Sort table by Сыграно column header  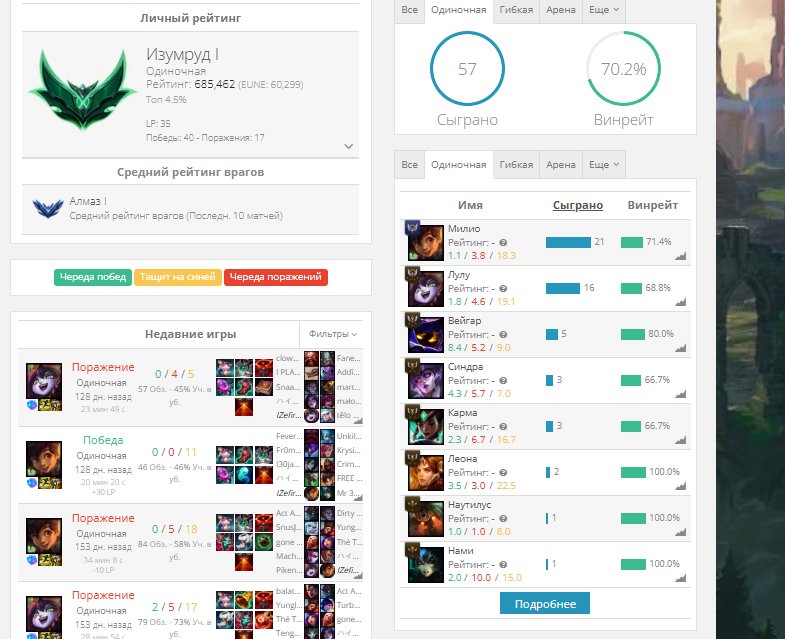578,205
